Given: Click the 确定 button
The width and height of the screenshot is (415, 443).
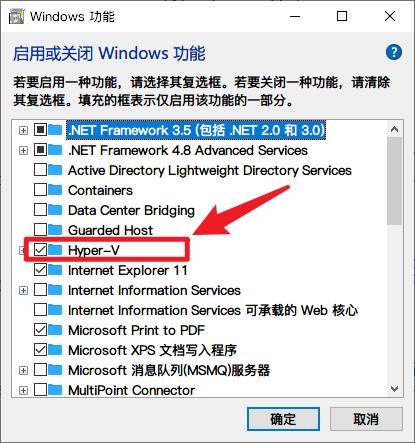Looking at the screenshot, I should pyautogui.click(x=283, y=419).
